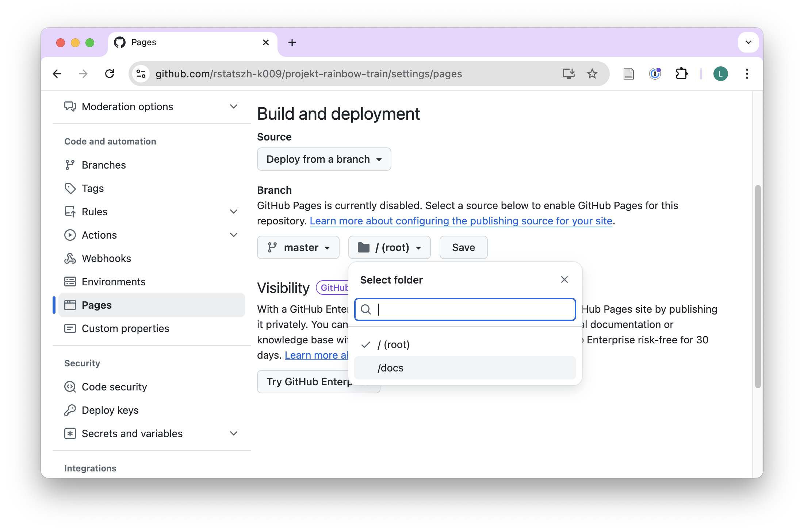Open the Deploy from a branch dropdown
This screenshot has height=532, width=804.
pyautogui.click(x=324, y=159)
